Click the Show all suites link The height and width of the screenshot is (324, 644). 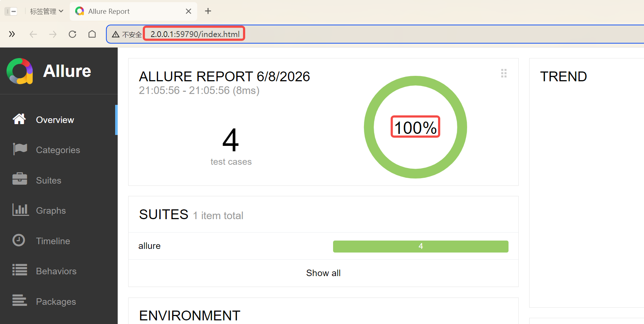323,273
